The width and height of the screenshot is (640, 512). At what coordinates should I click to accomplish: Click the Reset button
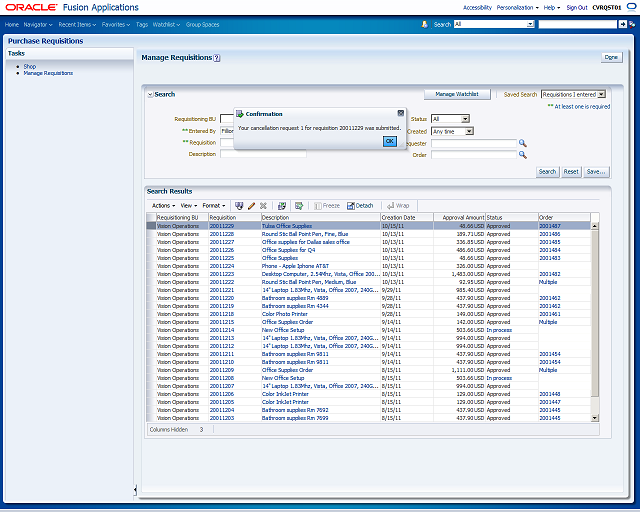coord(571,172)
